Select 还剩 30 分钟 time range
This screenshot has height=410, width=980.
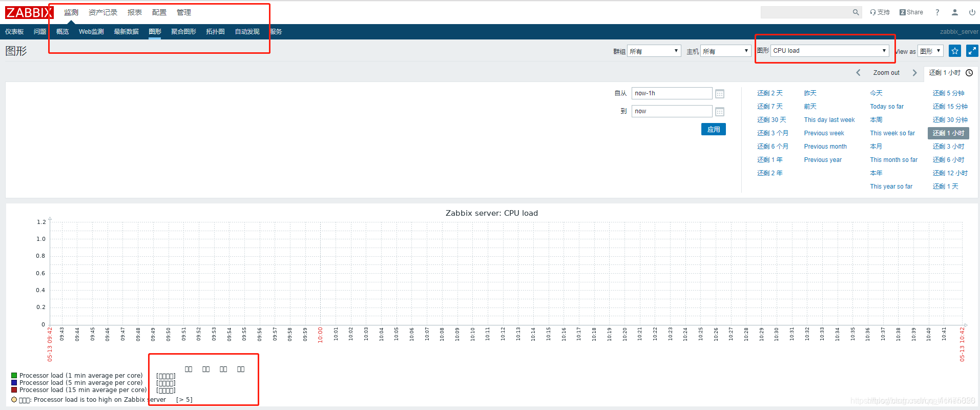[x=950, y=120]
